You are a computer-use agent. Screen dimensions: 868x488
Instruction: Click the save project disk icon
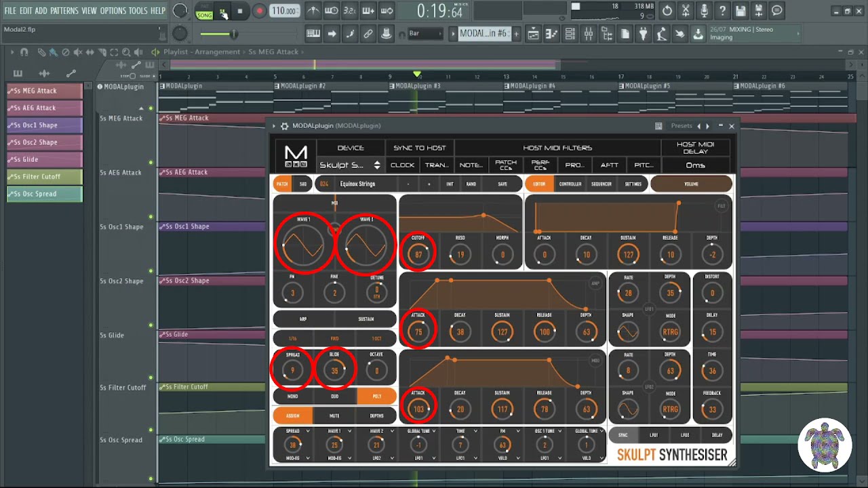click(741, 11)
